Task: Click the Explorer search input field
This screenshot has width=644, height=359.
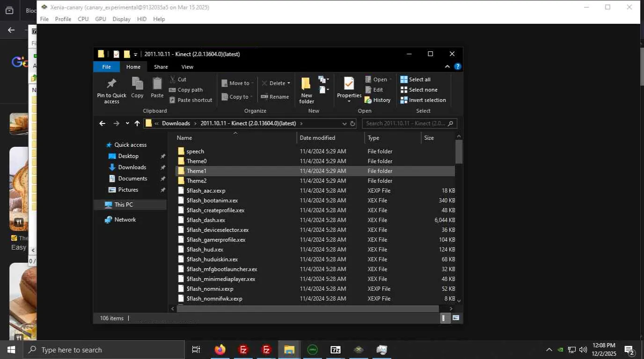Action: pyautogui.click(x=405, y=123)
